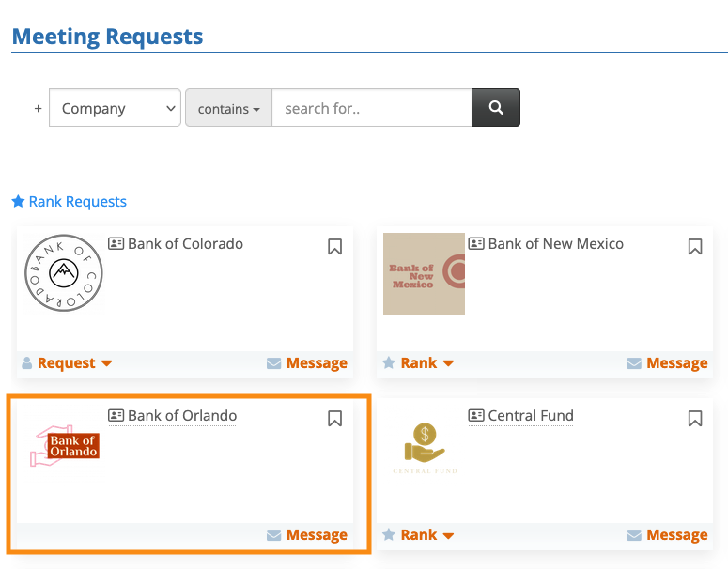Bookmark the Central Fund card

point(695,419)
